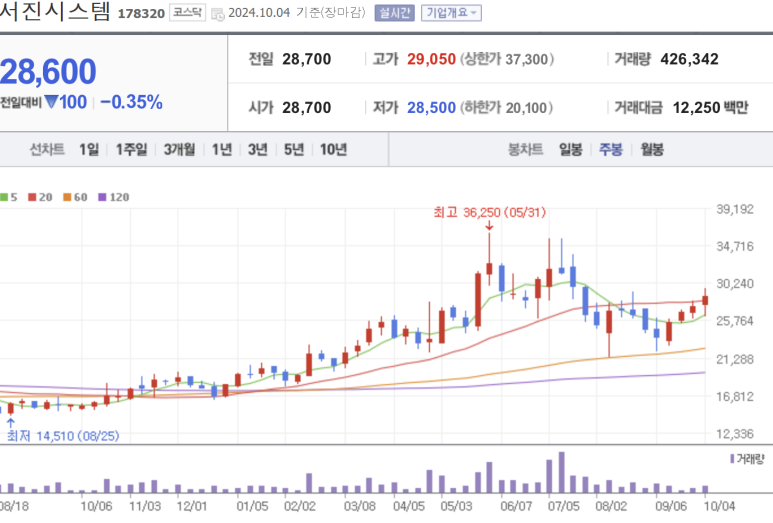Click the 07/05 date on the chart axis

(563, 506)
